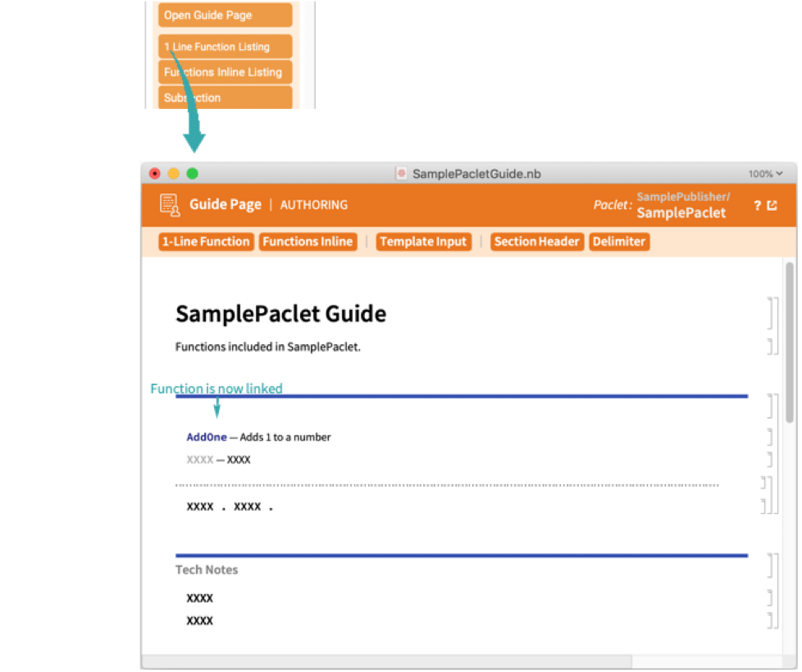
Task: Open the 100% zoom dropdown
Action: (x=764, y=174)
